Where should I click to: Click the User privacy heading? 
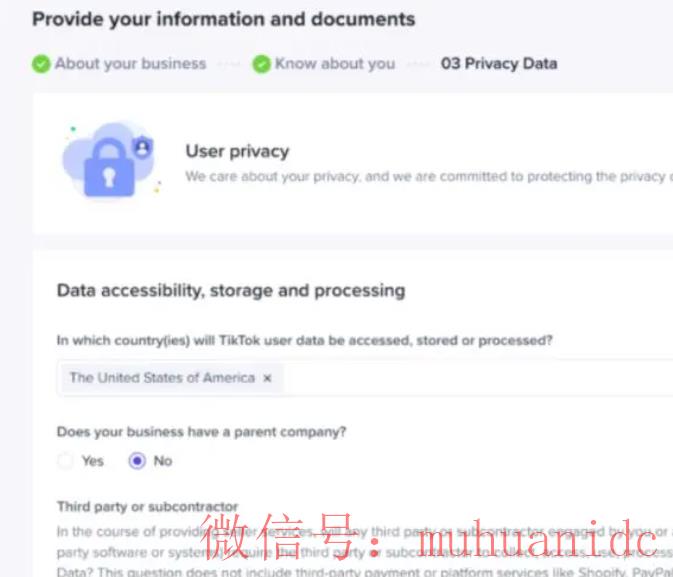coord(237,151)
